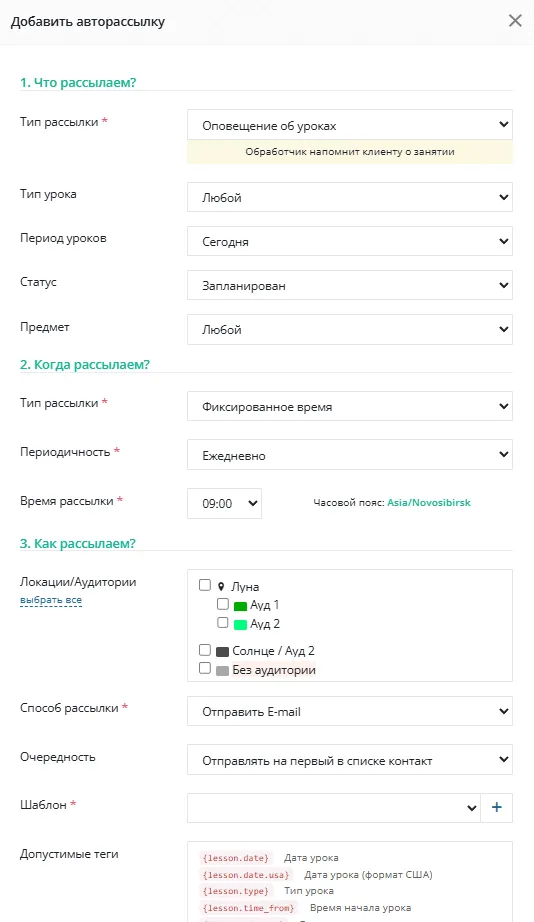Open the Статус dropdown showing Запланирован
This screenshot has height=922, width=534.
pyautogui.click(x=350, y=285)
